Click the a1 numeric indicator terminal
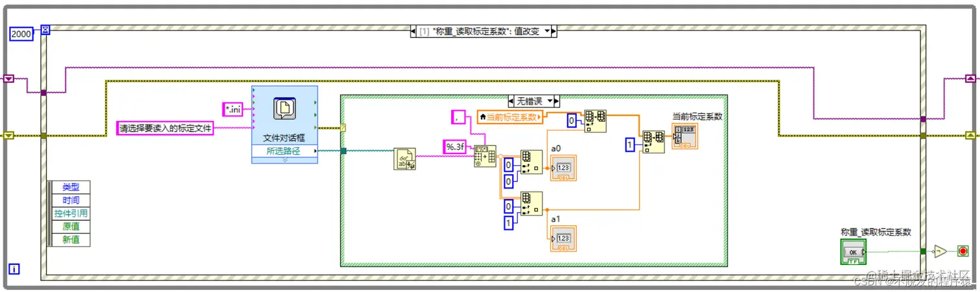 pos(563,238)
